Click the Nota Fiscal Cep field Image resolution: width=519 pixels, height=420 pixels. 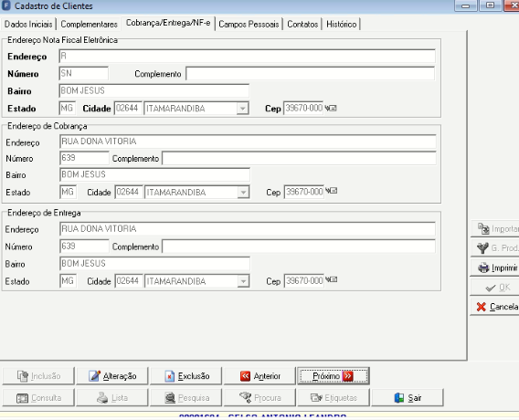(x=303, y=108)
